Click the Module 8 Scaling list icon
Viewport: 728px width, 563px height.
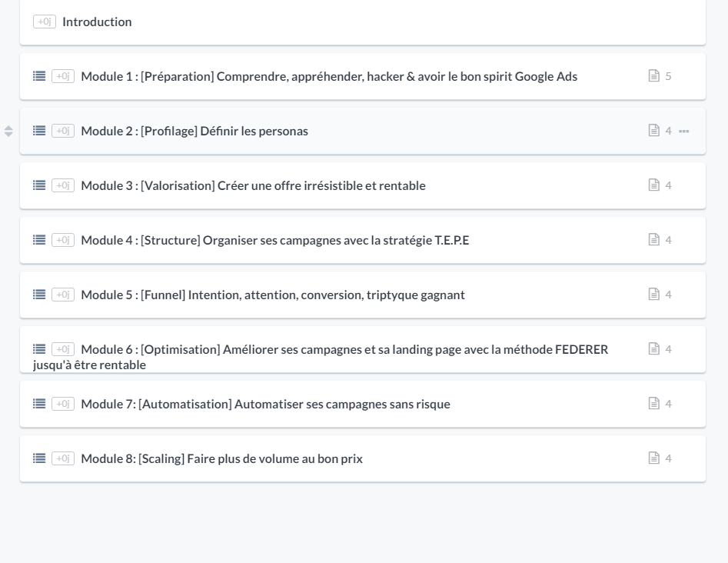coord(39,458)
